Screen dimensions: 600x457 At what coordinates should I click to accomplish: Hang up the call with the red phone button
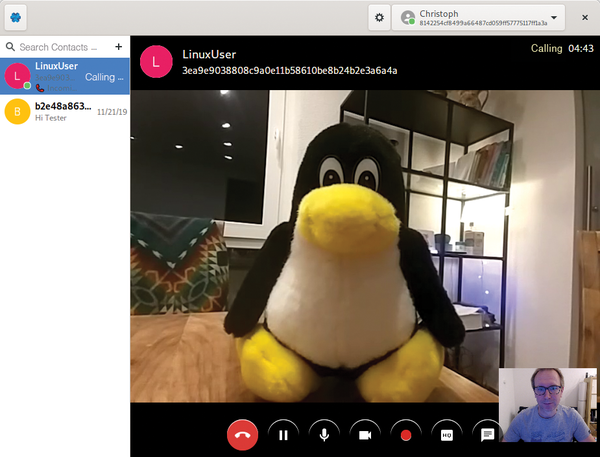(243, 435)
